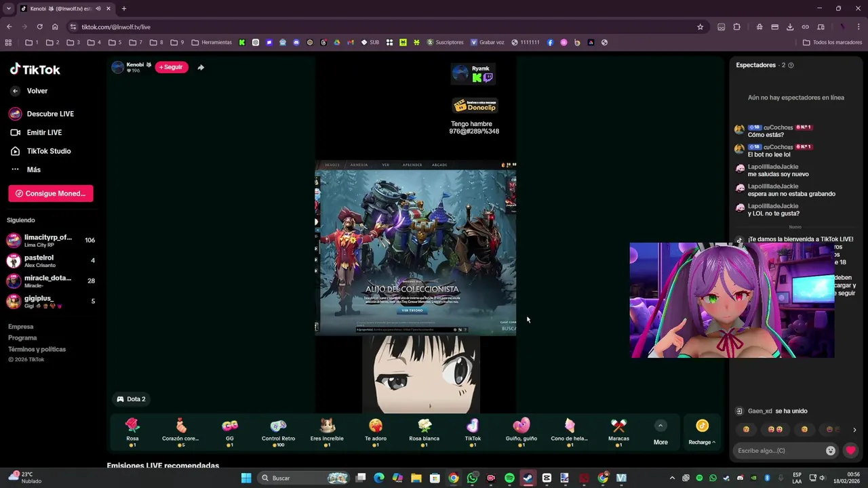This screenshot has width=868, height=488.
Task: Open the Recharge coins menu
Action: click(x=702, y=432)
